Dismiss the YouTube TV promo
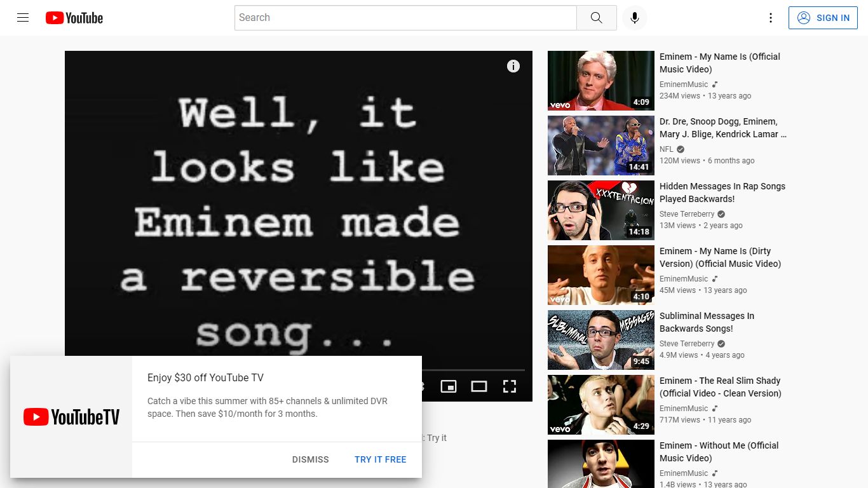 [x=310, y=459]
